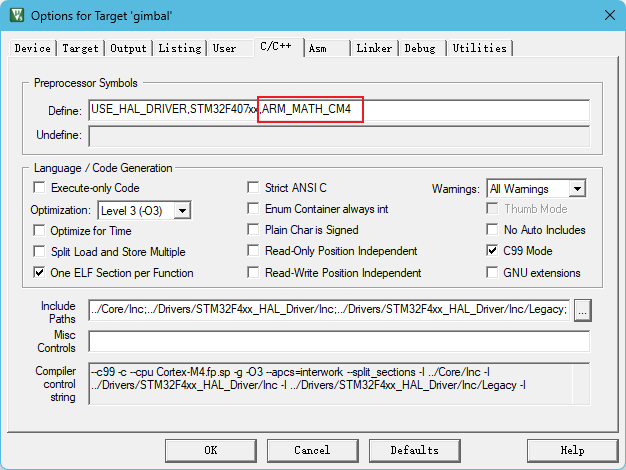Click the Undefine input field
626x470 pixels.
[339, 136]
